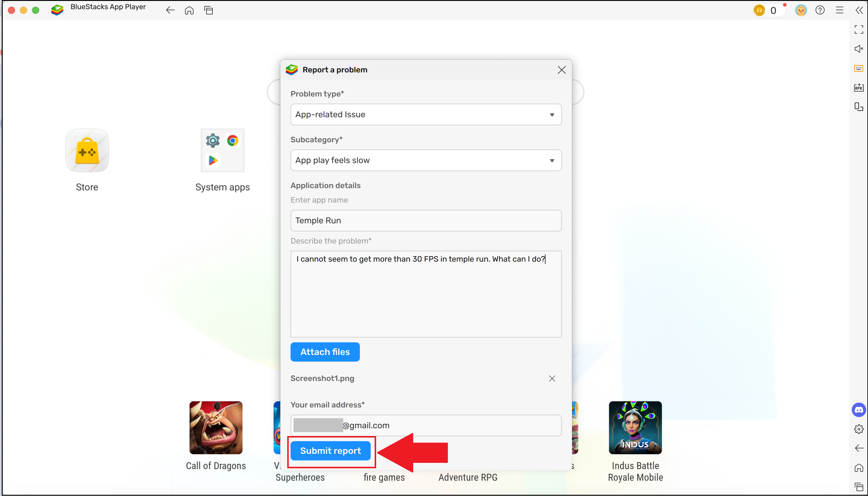This screenshot has width=868, height=496.
Task: Open recent apps from the title bar
Action: pyautogui.click(x=209, y=10)
